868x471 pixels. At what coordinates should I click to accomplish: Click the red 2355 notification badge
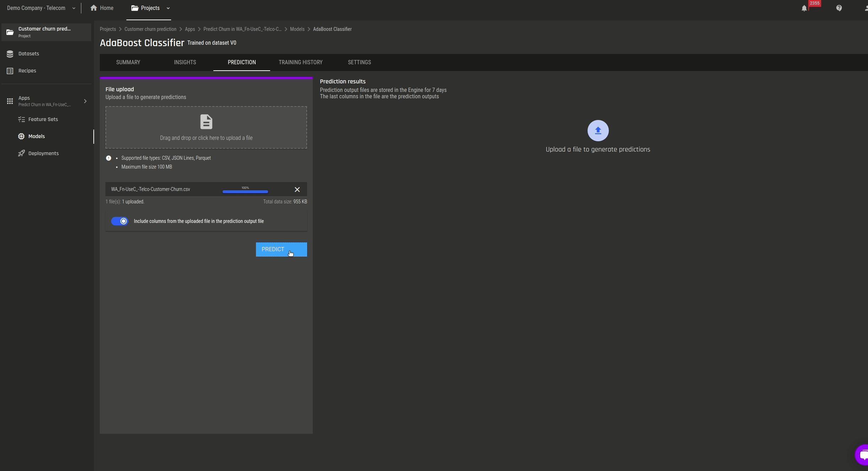pyautogui.click(x=814, y=3)
